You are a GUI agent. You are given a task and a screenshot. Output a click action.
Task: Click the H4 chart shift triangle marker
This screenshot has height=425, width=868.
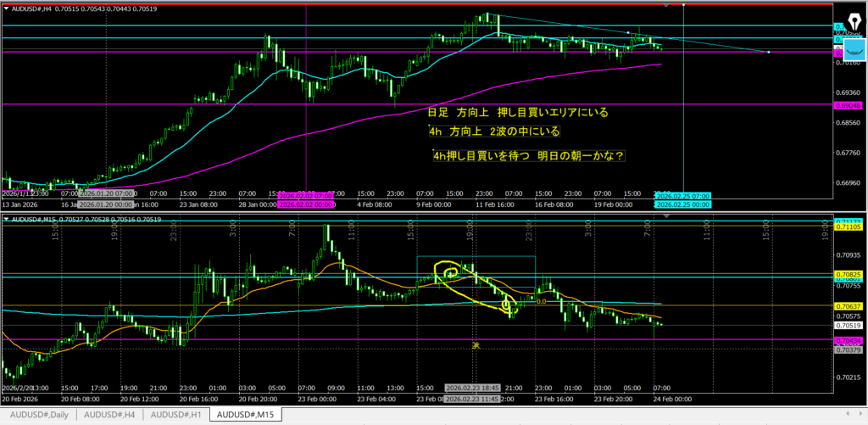coord(667,6)
